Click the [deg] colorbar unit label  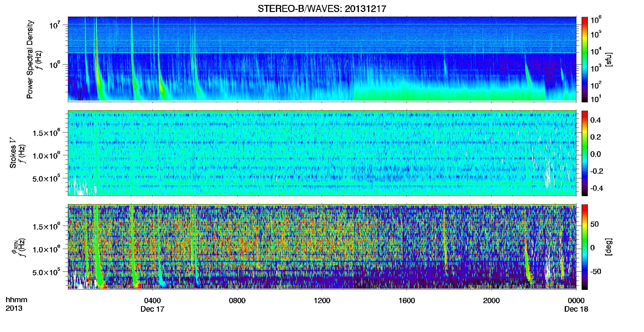coord(609,247)
